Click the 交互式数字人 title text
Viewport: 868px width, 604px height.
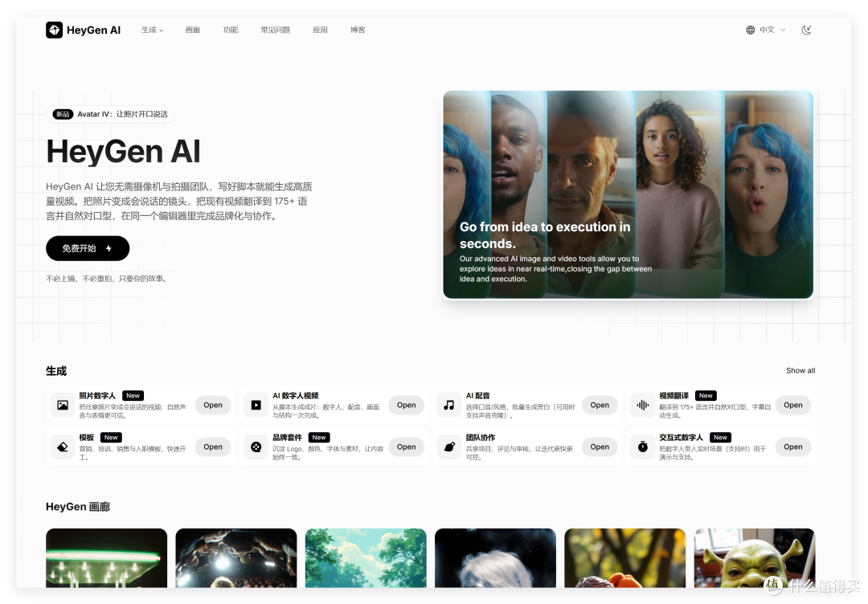[681, 437]
